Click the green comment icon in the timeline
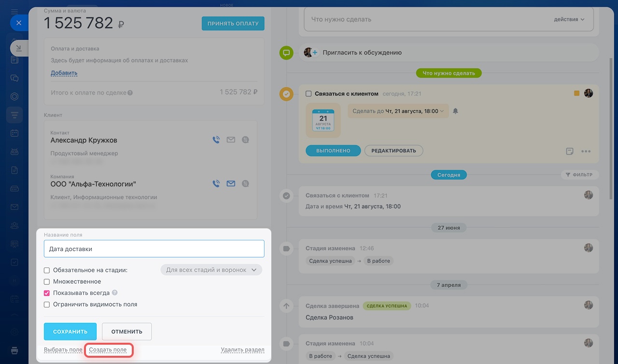 (x=286, y=53)
